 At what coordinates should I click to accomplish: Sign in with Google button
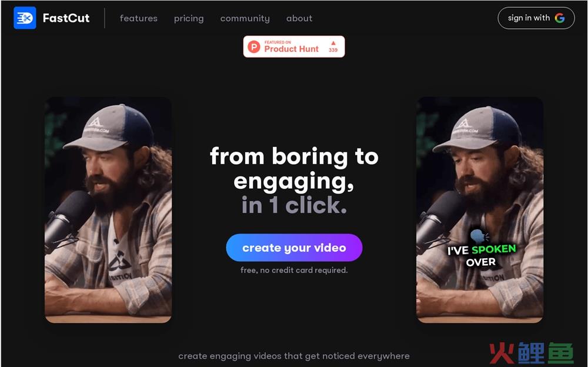tap(536, 18)
